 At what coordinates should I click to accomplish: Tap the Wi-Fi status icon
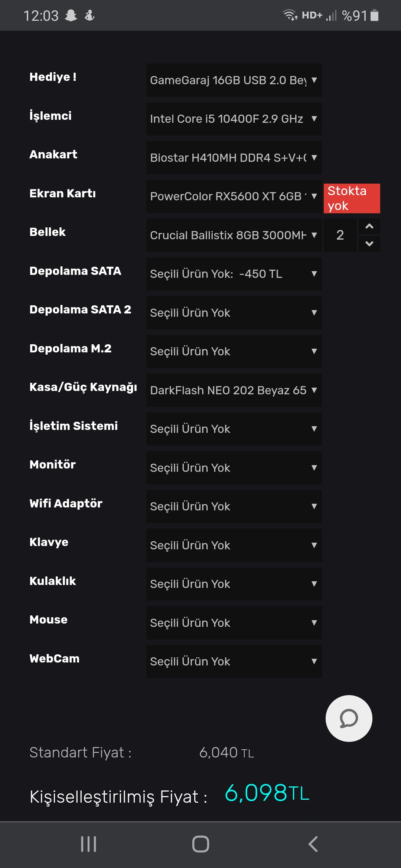tap(290, 15)
